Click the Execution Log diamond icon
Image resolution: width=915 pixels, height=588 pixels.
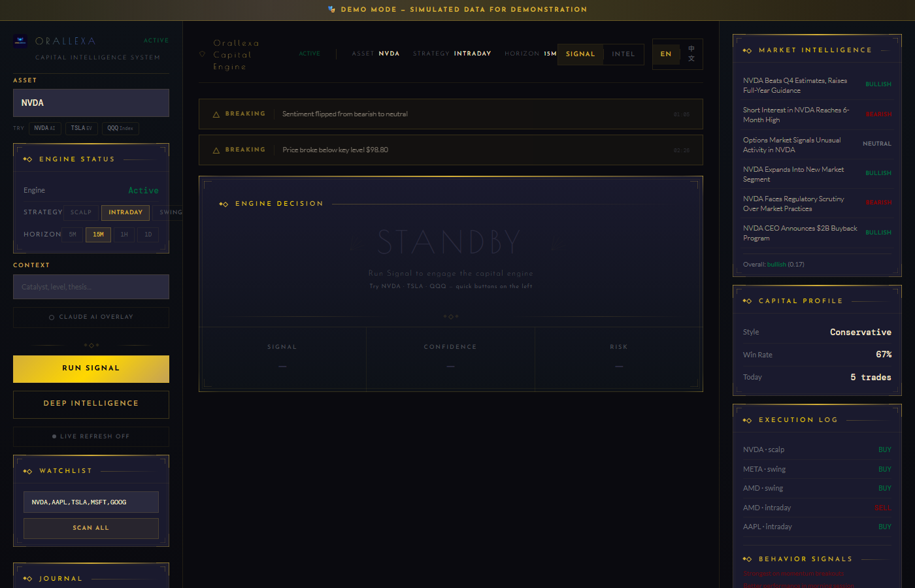pos(747,420)
